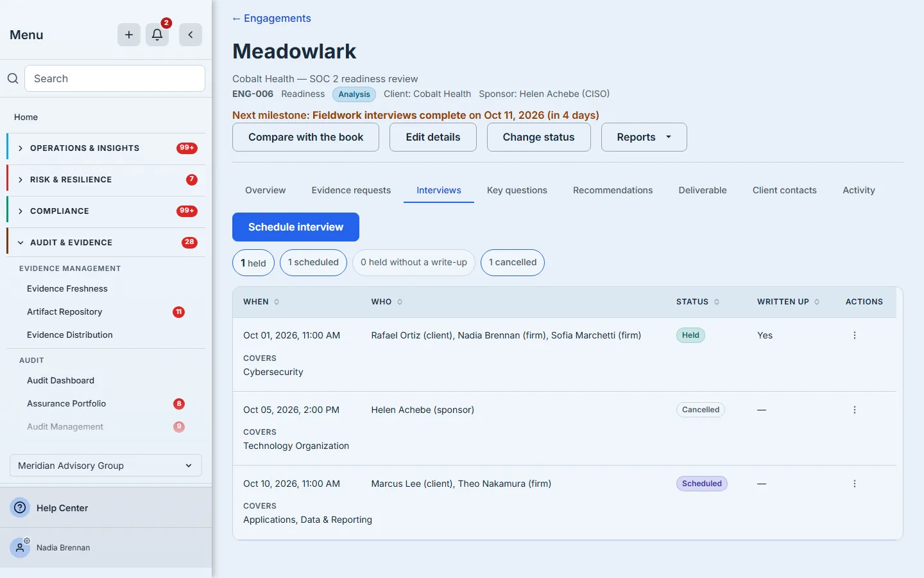Toggle the '1 cancelled' filter chip
924x578 pixels.
pos(513,263)
